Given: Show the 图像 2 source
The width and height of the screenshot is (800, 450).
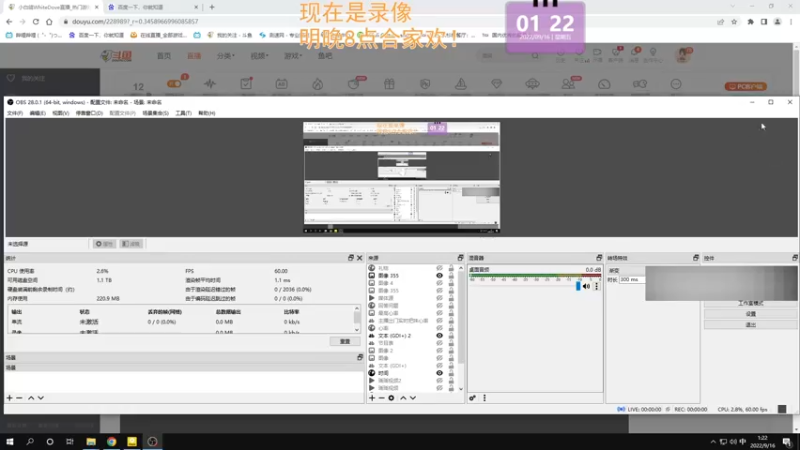Looking at the screenshot, I should (x=439, y=351).
